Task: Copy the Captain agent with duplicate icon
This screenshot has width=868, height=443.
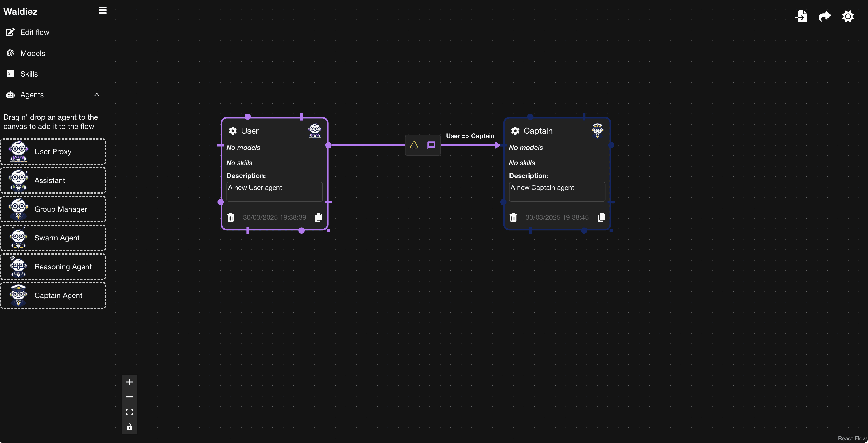Action: (601, 217)
